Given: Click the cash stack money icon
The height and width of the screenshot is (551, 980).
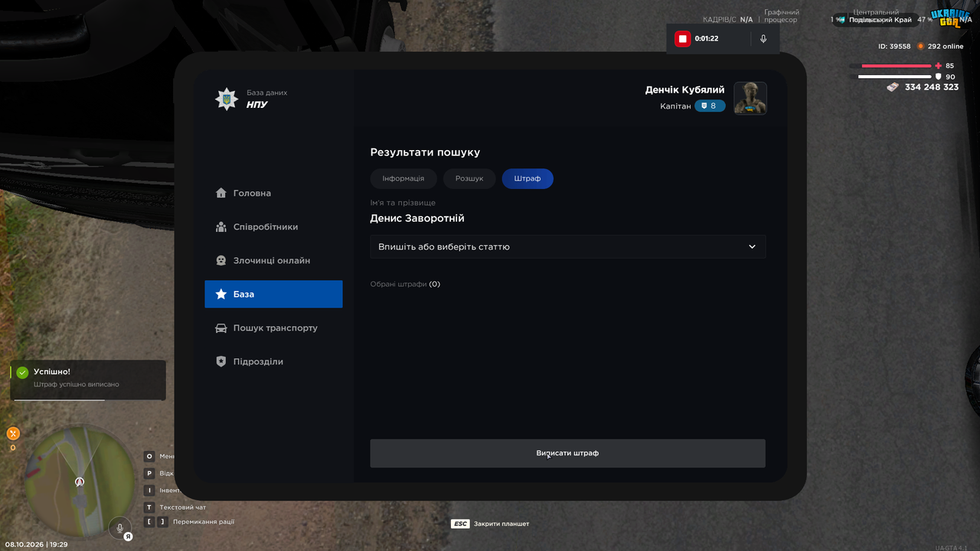Looking at the screenshot, I should click(x=893, y=87).
